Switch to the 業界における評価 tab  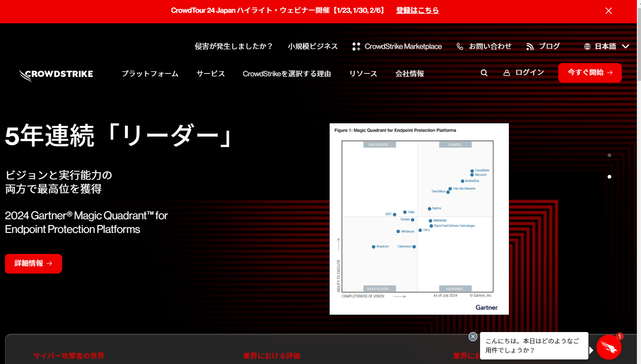(x=272, y=356)
